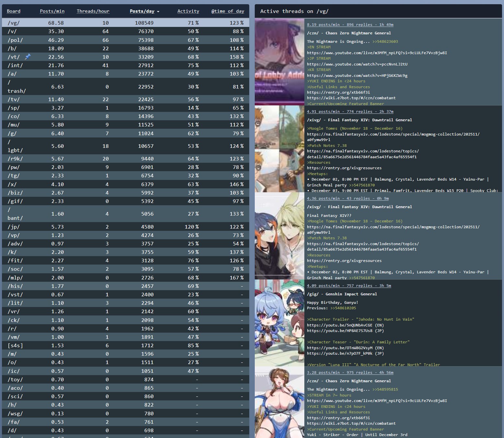
Task: Open thread link '4.36 posts/min - 43 replies'
Action: pos(348,198)
